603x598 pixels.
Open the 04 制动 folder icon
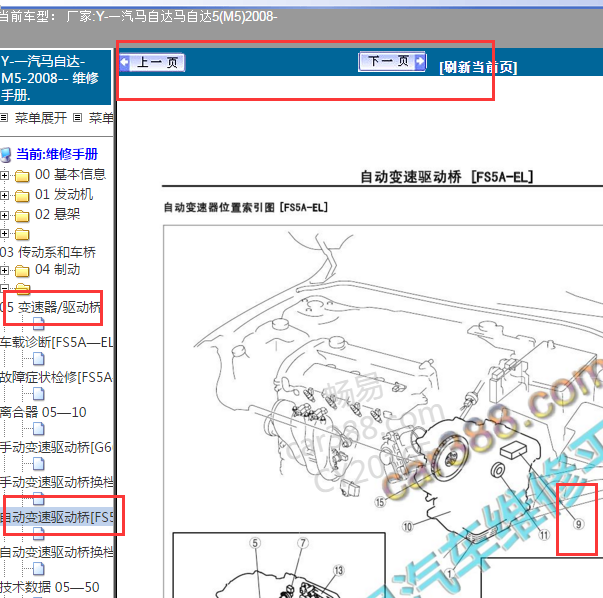22,271
